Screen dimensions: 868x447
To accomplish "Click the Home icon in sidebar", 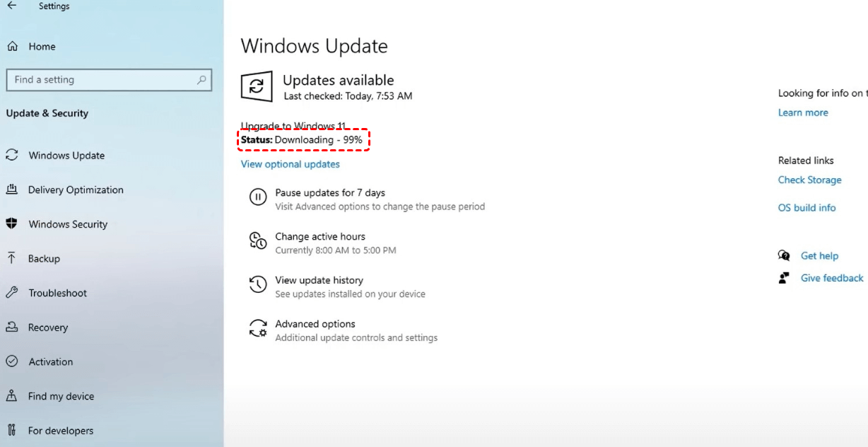I will (12, 47).
